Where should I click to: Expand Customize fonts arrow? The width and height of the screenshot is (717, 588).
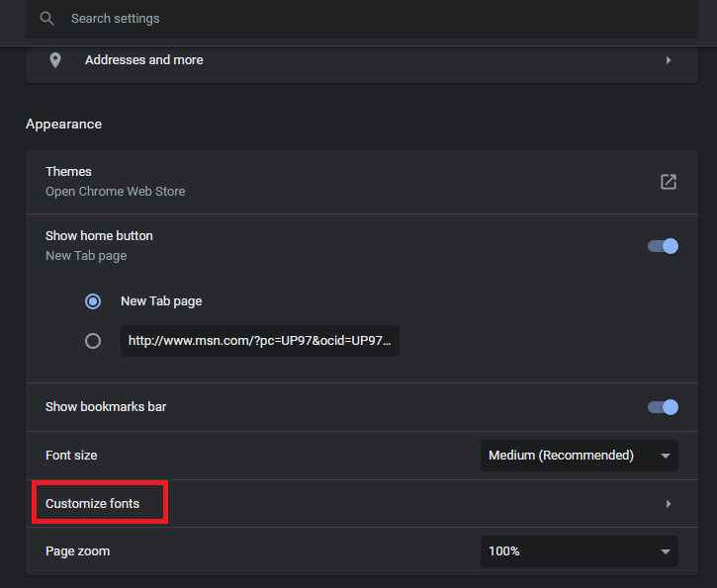point(669,503)
